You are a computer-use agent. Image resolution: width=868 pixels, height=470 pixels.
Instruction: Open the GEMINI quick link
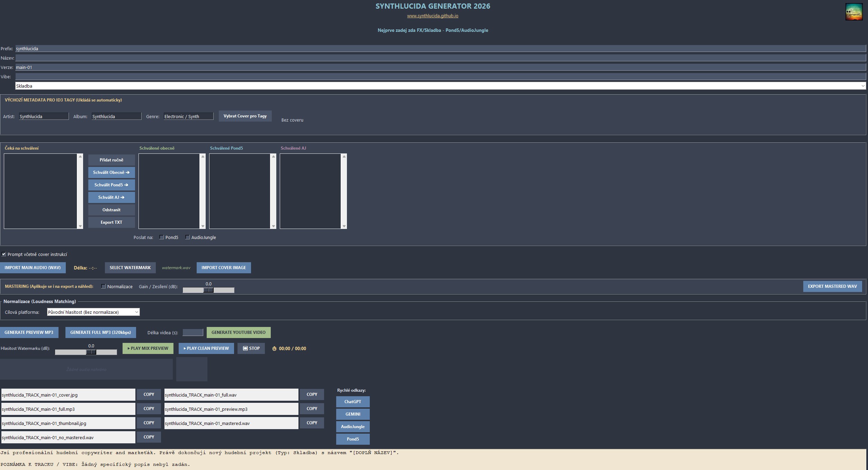(353, 414)
